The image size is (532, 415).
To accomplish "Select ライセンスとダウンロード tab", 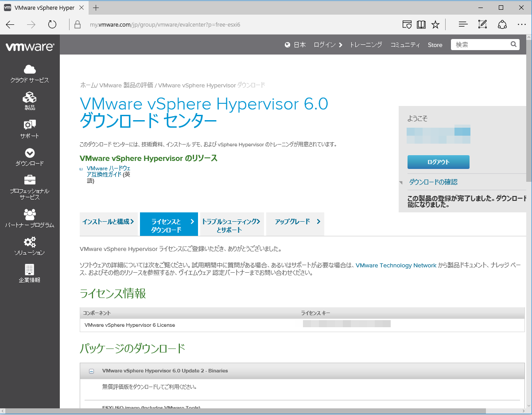I will tap(169, 224).
